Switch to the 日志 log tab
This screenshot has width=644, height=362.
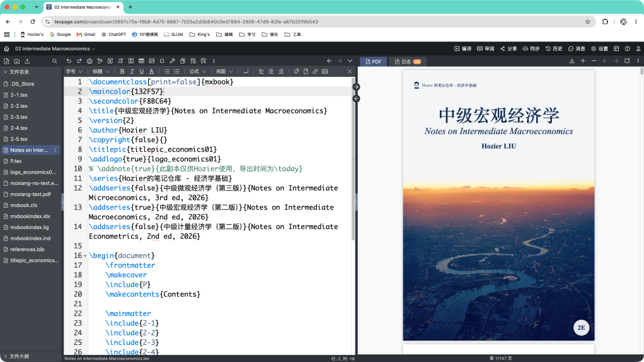(408, 62)
